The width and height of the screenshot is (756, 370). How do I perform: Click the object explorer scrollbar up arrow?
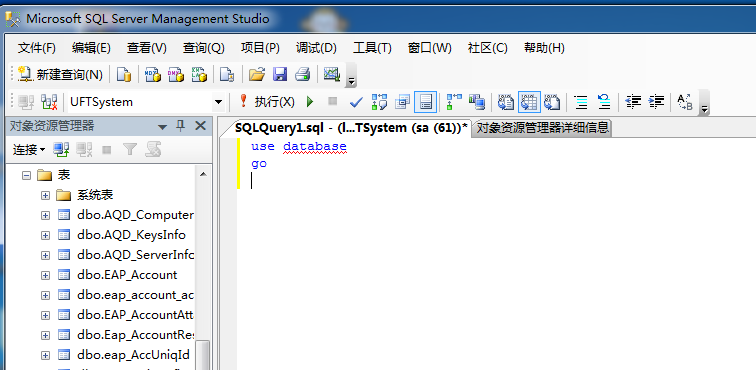(x=203, y=174)
